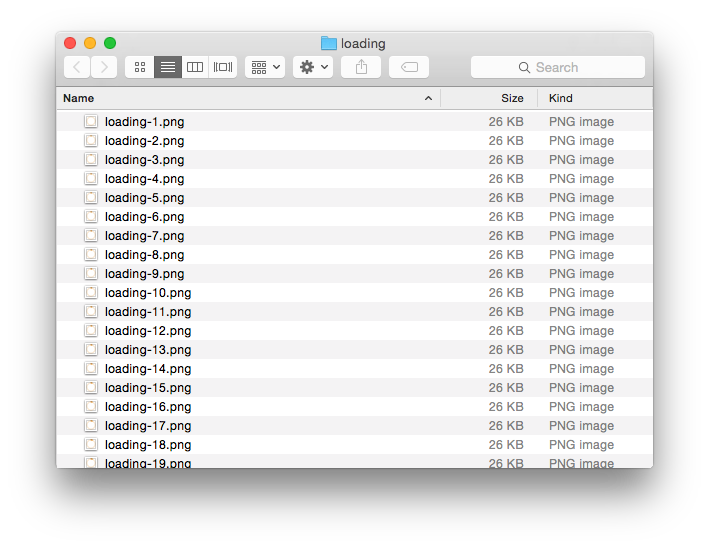Select the file loading-15.png
This screenshot has height=548, width=709.
[x=354, y=387]
